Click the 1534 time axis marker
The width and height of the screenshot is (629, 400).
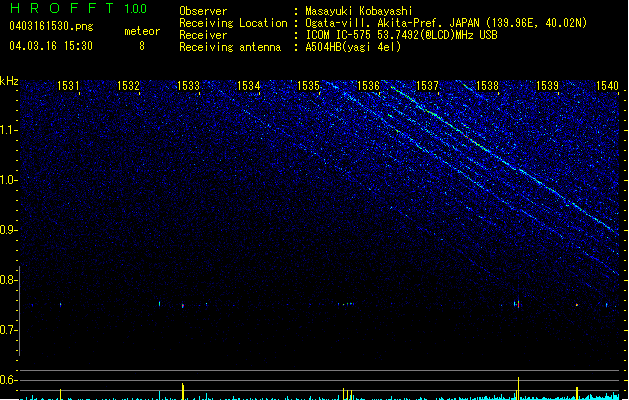248,86
